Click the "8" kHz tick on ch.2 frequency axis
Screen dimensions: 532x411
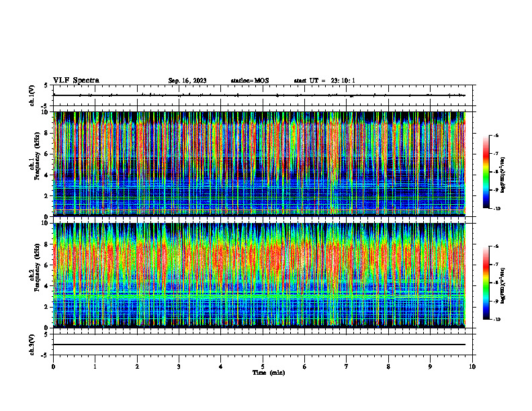[x=47, y=244]
